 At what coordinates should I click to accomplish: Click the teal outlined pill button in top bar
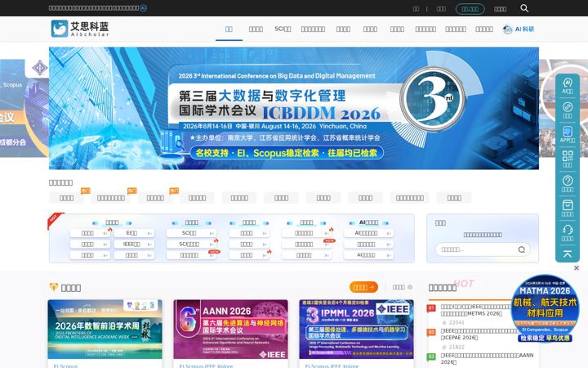[470, 9]
